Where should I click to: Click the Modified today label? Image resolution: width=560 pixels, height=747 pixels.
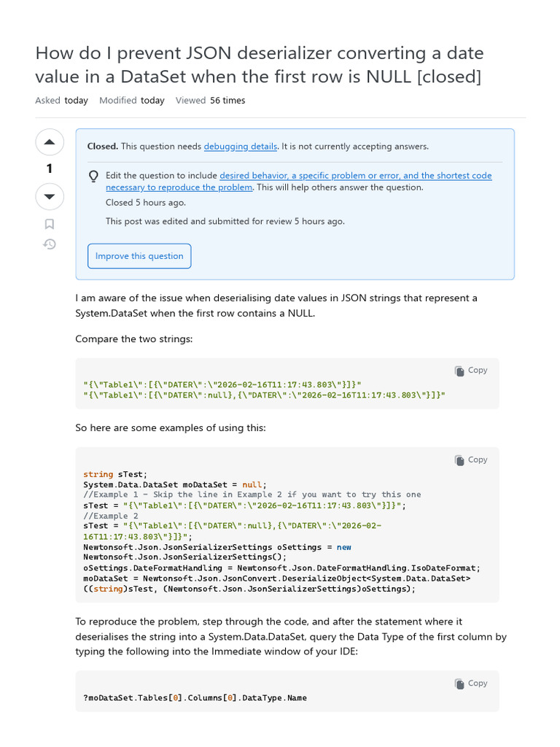(x=132, y=101)
